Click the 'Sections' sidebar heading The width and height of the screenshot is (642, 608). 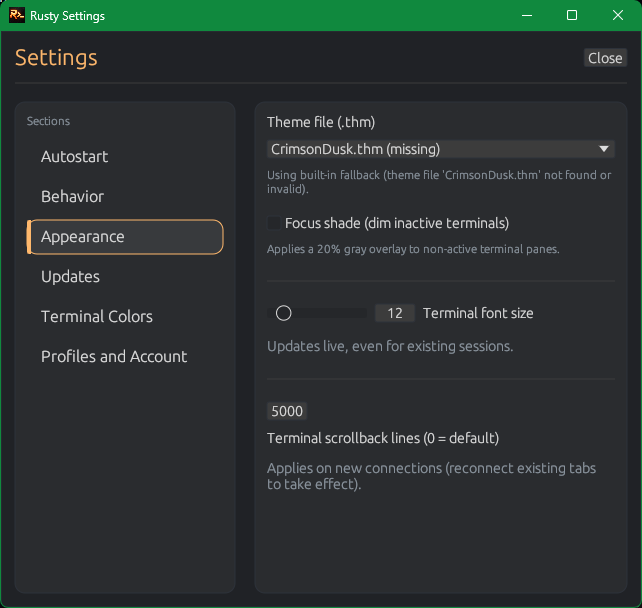point(48,121)
